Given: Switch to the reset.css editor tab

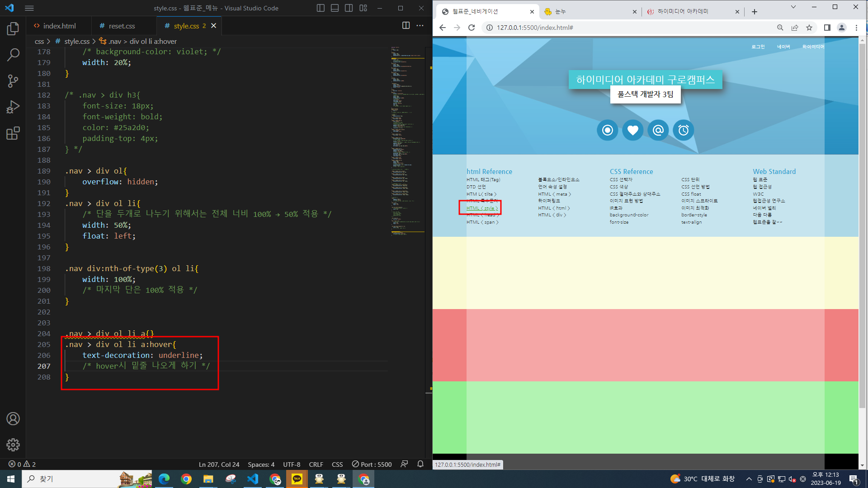Looking at the screenshot, I should (122, 26).
